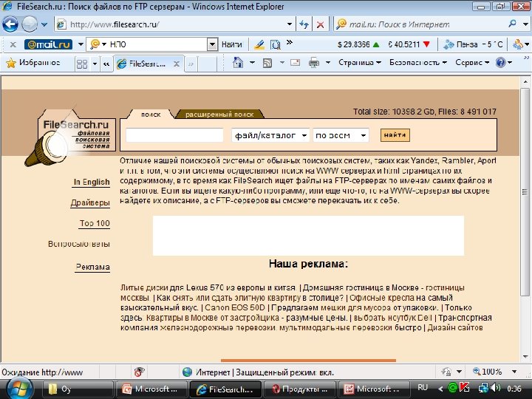
Task: Close the FileSearch tab
Action: coord(177,64)
